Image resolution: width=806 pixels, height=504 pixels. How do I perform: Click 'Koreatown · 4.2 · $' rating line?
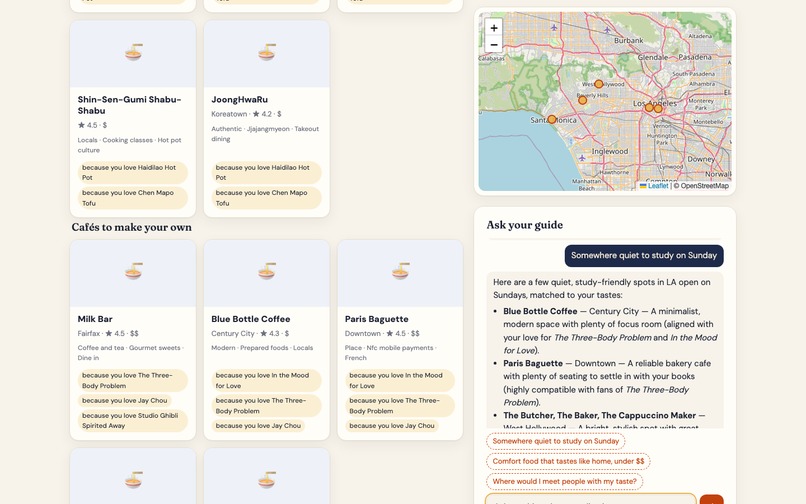point(246,114)
